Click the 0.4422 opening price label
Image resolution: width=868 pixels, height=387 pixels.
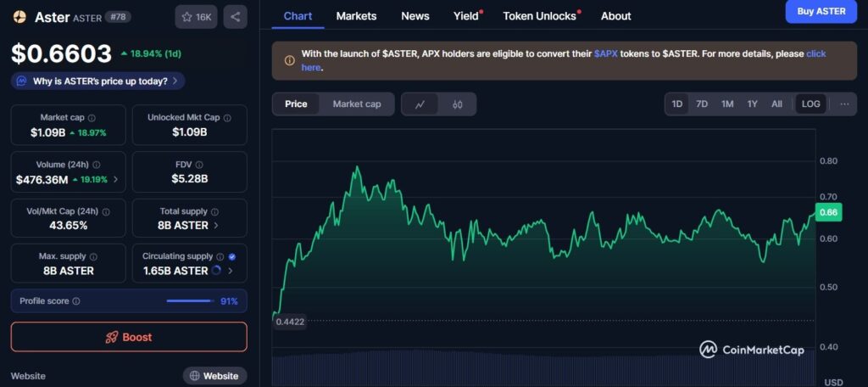[x=290, y=322]
